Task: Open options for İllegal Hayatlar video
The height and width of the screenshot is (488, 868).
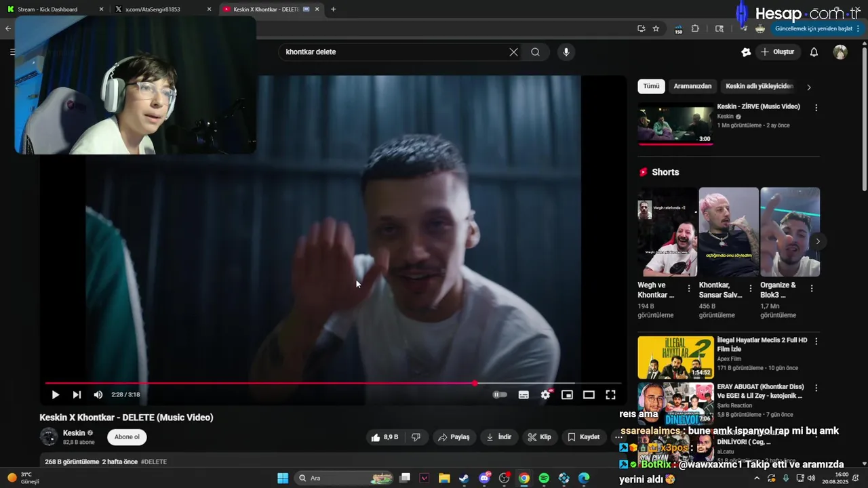Action: click(x=816, y=341)
